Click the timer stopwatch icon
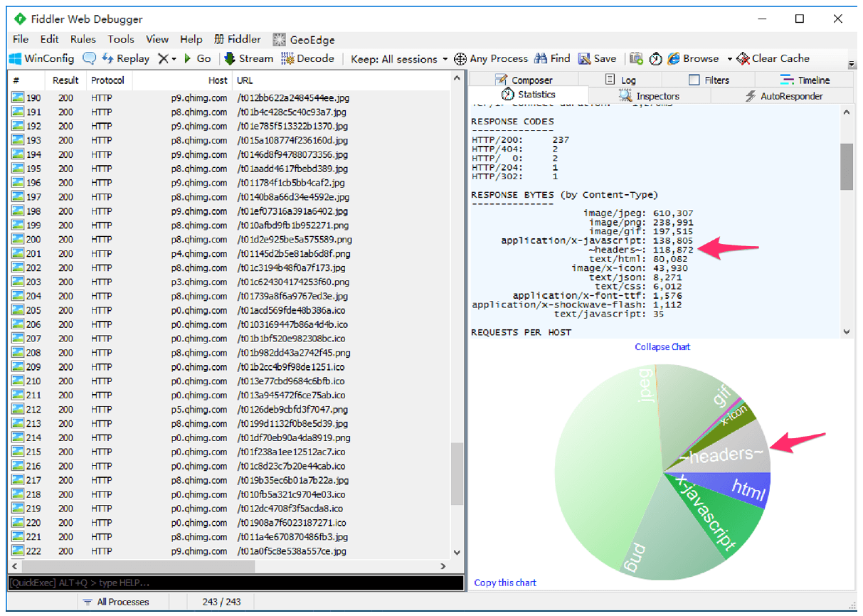 (x=655, y=59)
